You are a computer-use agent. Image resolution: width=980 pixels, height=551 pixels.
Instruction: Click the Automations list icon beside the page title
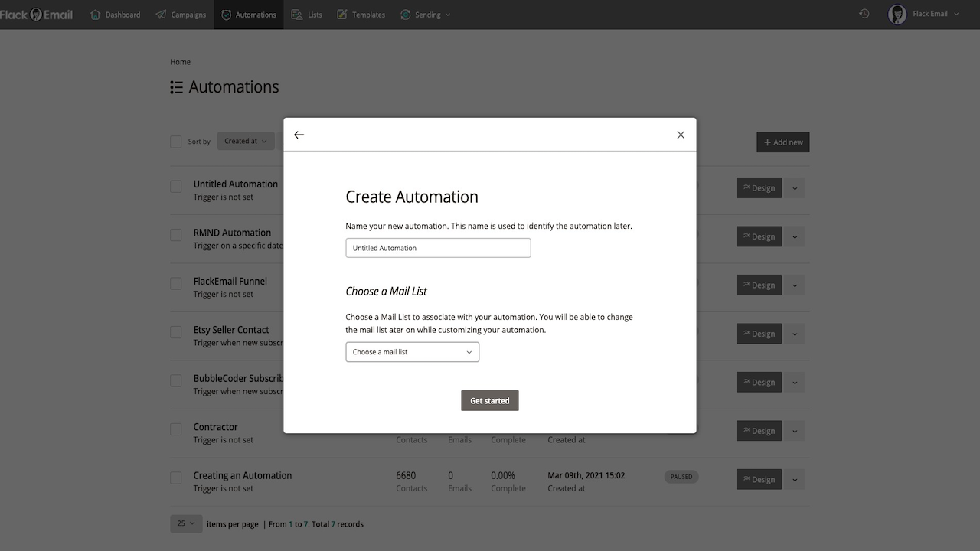[177, 87]
